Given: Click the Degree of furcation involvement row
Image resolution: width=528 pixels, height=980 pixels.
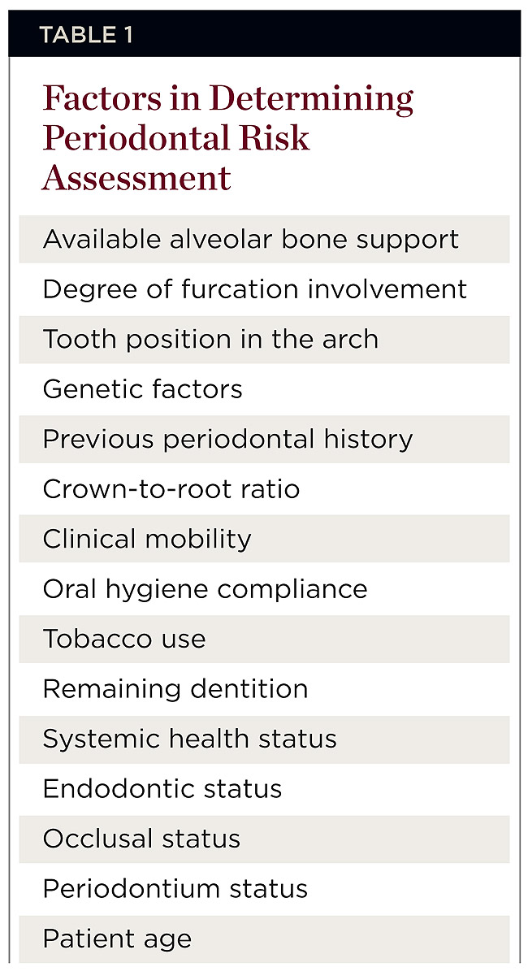Looking at the screenshot, I should click(x=254, y=289).
